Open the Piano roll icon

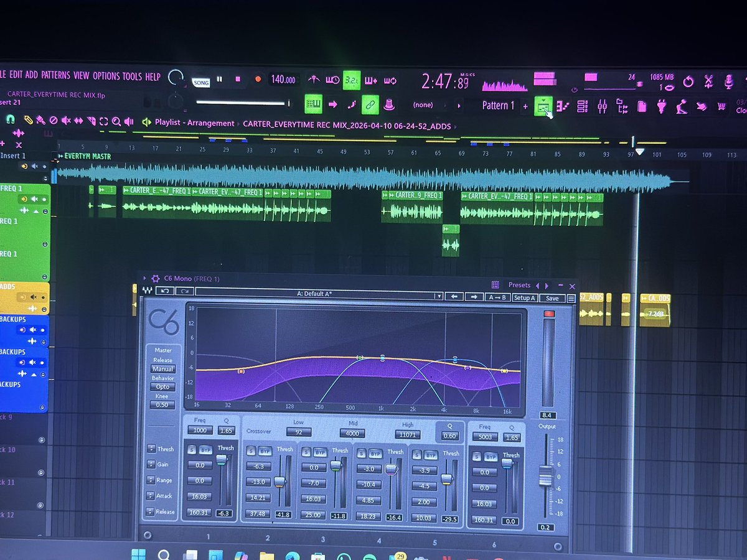563,106
